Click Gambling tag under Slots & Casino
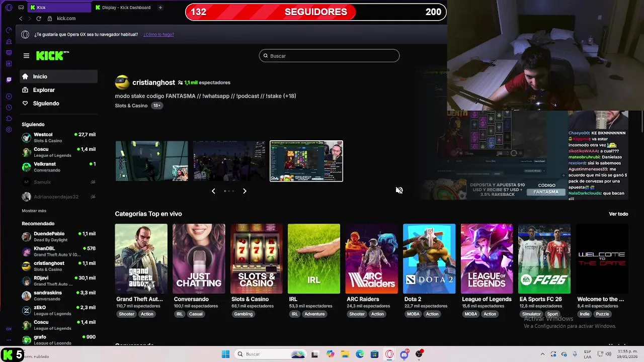Image resolution: width=644 pixels, height=362 pixels. [x=243, y=314]
